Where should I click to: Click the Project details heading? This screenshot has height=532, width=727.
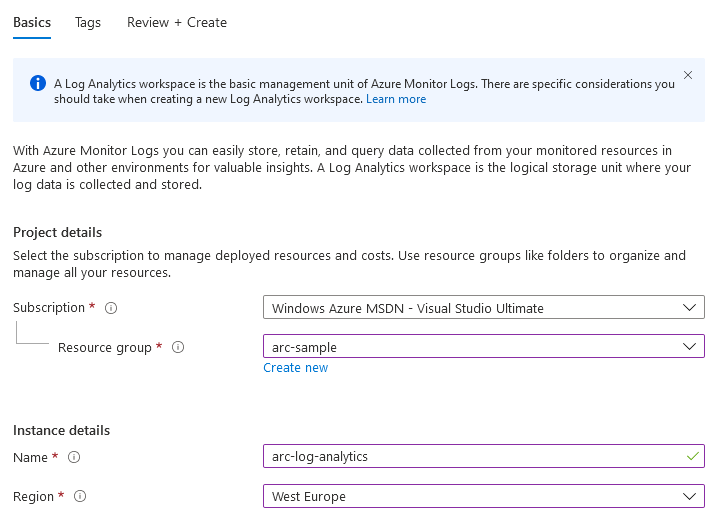coord(57,232)
